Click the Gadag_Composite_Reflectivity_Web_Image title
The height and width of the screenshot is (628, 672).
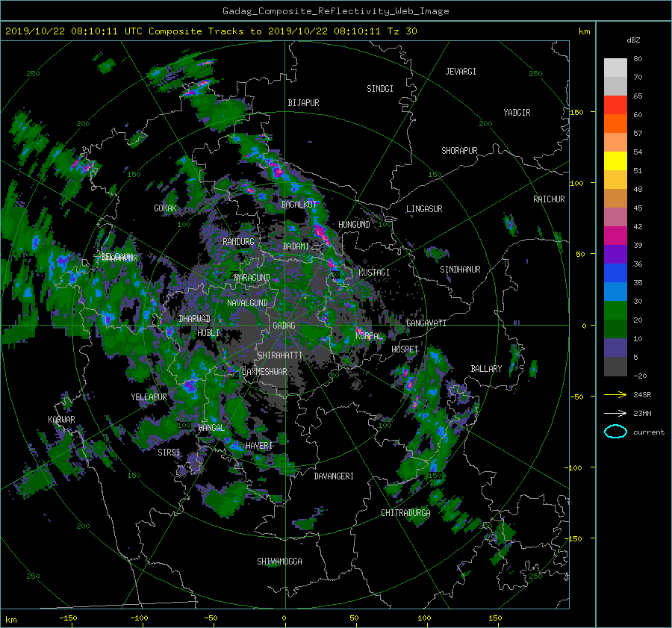click(x=335, y=11)
